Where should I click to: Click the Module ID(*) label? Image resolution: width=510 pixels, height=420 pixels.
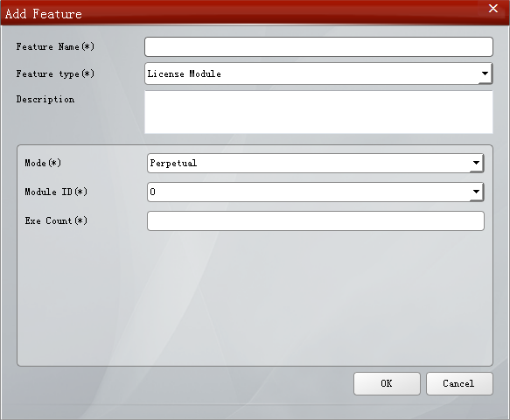[x=56, y=192]
